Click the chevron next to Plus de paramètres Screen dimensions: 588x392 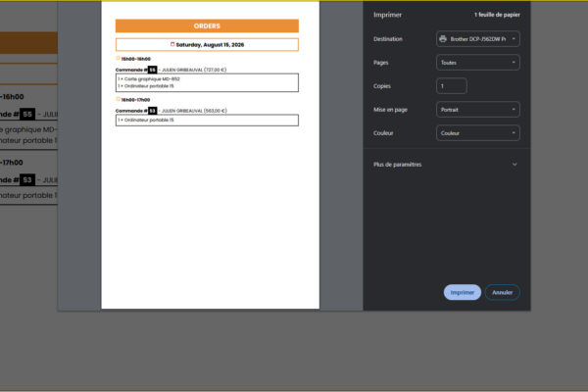pos(514,165)
